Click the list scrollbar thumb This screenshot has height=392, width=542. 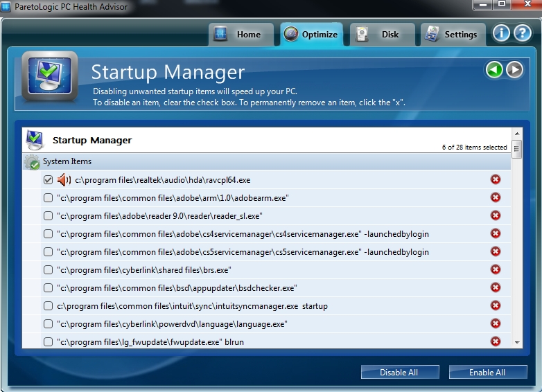click(x=517, y=149)
